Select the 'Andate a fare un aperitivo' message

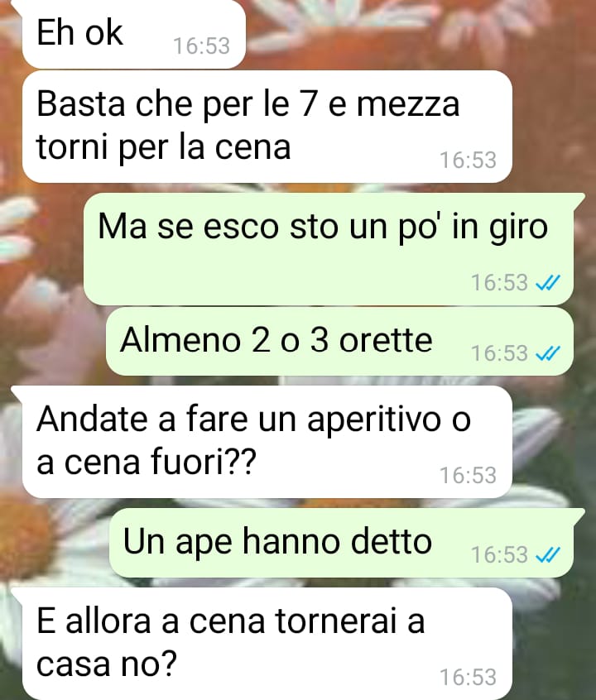(267, 442)
